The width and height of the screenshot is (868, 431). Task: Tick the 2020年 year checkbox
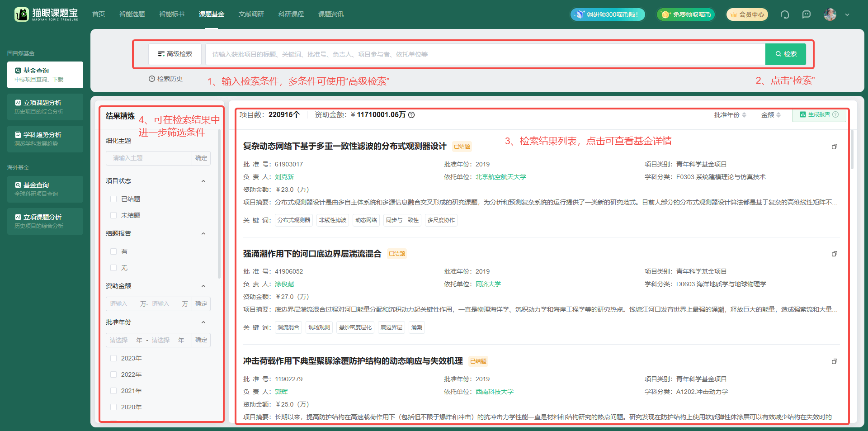tap(113, 407)
